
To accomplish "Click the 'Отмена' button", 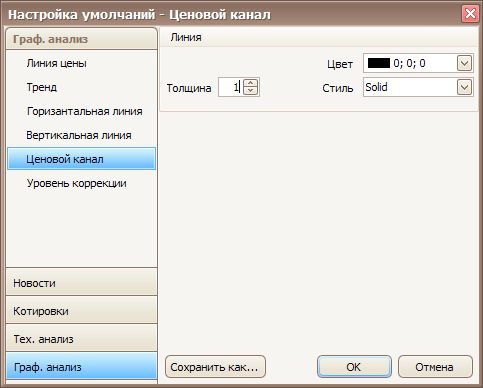I will (x=435, y=367).
